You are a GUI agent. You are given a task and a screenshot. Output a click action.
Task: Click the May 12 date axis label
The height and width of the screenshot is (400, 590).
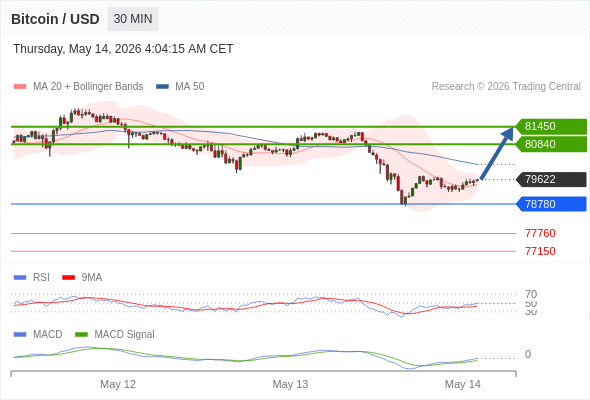pos(118,384)
